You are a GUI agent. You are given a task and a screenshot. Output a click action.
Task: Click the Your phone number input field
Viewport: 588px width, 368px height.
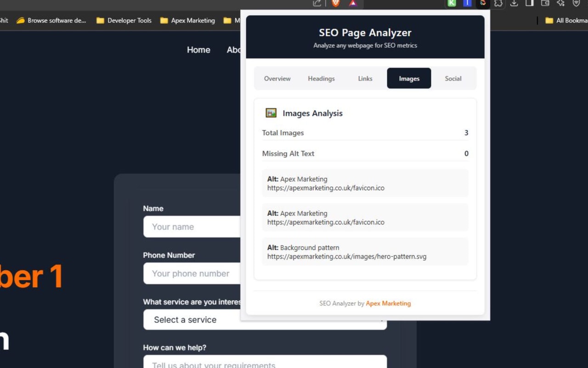192,274
